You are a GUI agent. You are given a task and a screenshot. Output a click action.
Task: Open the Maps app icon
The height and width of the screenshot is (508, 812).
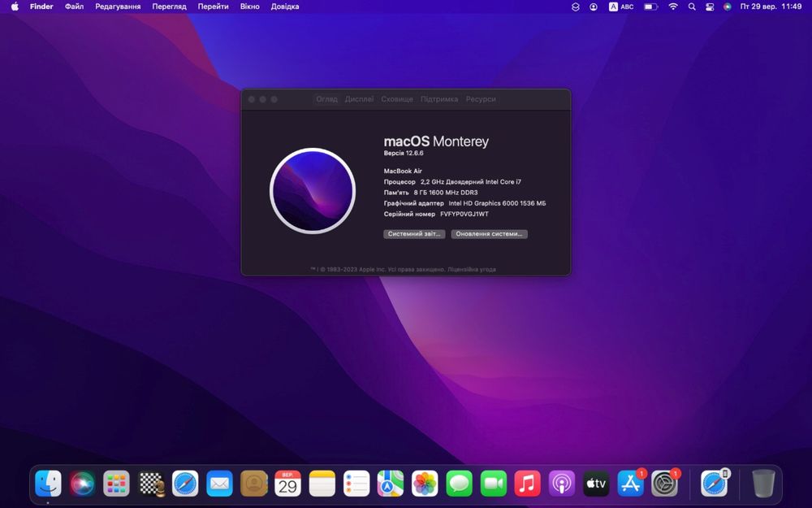pos(390,484)
